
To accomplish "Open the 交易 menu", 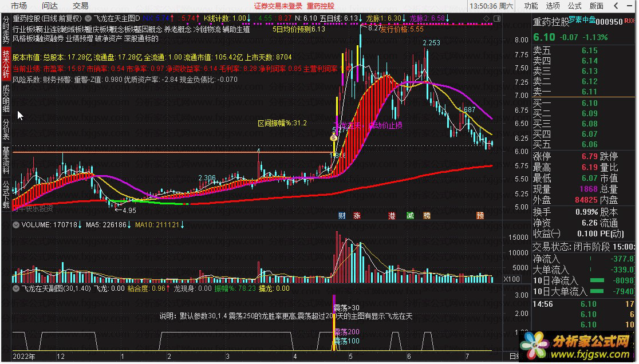I will pos(81,6).
